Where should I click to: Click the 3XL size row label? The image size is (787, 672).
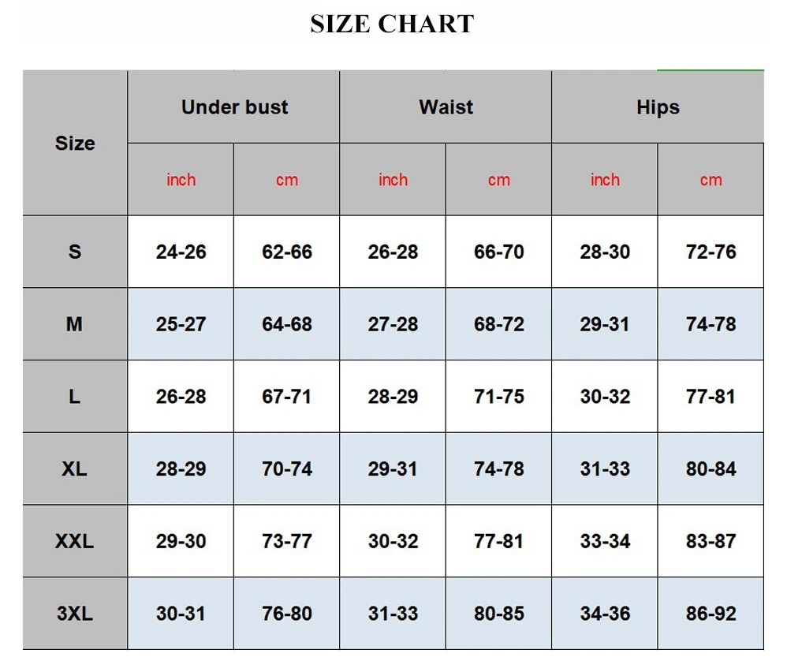tap(75, 614)
